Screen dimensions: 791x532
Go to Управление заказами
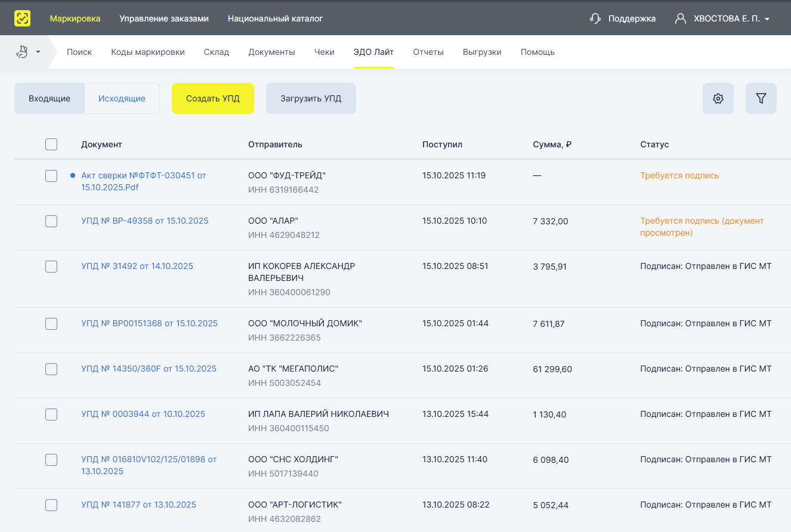click(x=164, y=18)
